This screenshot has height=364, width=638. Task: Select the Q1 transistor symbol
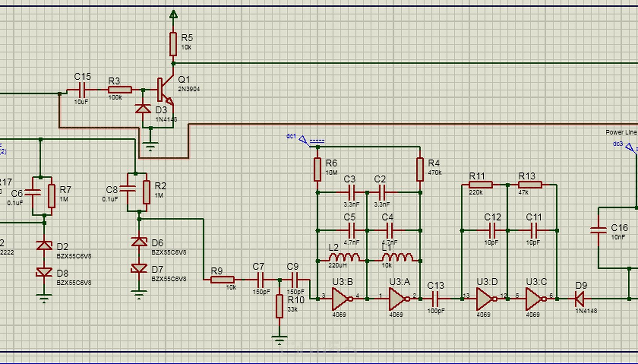(165, 90)
